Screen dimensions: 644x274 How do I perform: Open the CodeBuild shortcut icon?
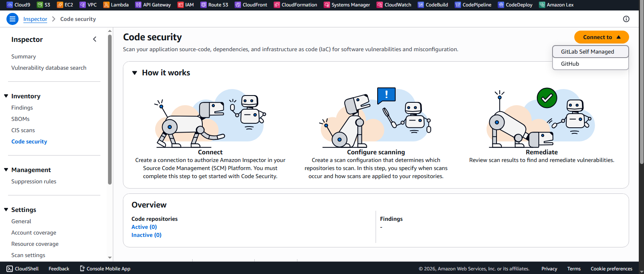pyautogui.click(x=421, y=5)
